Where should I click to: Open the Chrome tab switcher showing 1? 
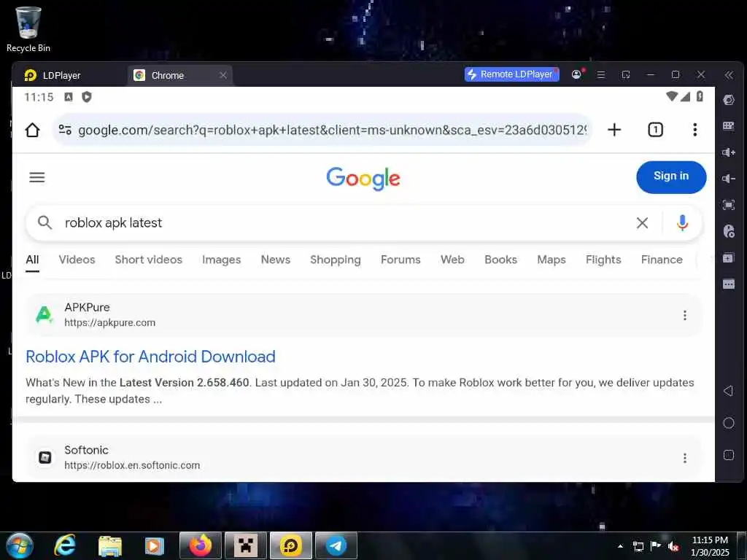coord(655,130)
